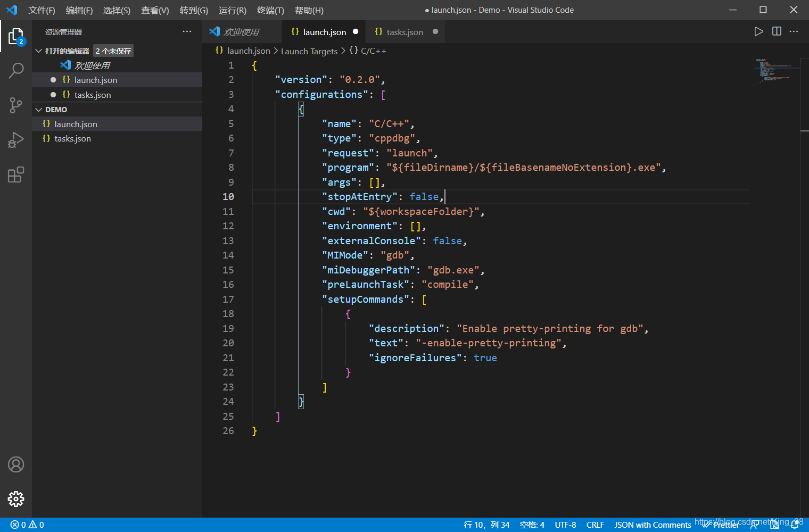
Task: Change indentation via 空格: 4
Action: tap(532, 525)
